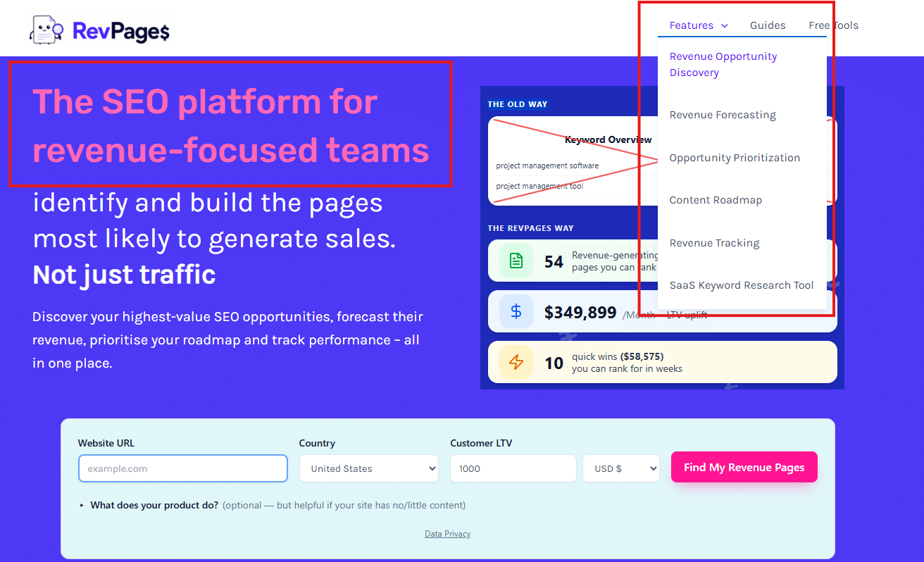Click the RevPages logo
This screenshot has height=562, width=924.
[99, 30]
